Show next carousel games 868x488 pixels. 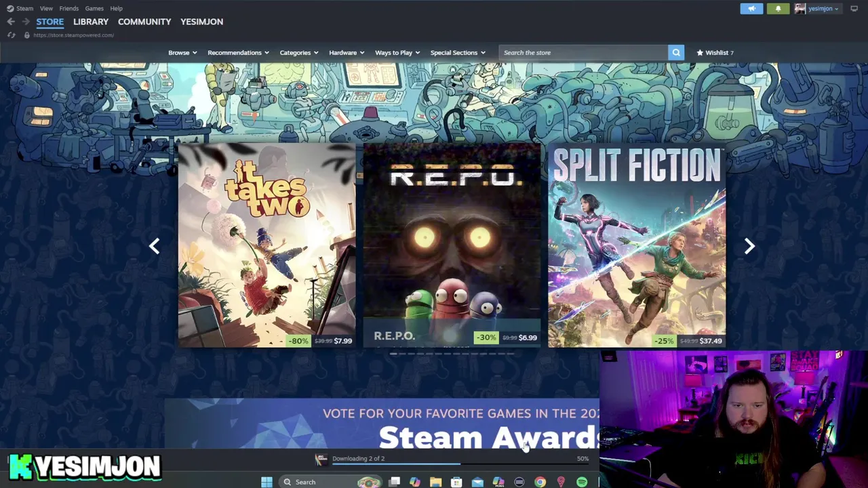coord(749,246)
